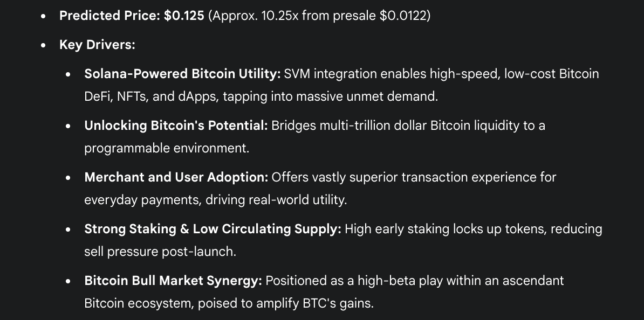The height and width of the screenshot is (320, 644).
Task: Click "Solana-Powered Bitcoin Utility:" bold label
Action: point(182,74)
